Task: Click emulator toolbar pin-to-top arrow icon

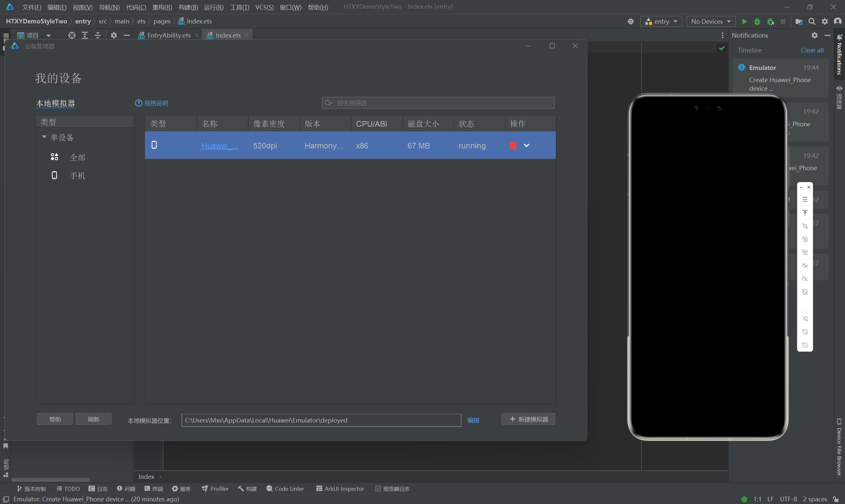Action: [805, 213]
